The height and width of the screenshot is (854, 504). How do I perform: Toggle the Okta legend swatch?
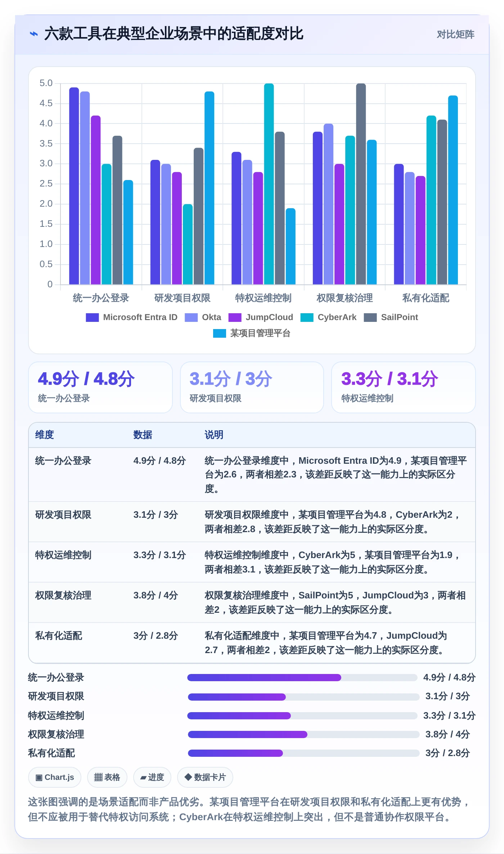click(x=191, y=317)
